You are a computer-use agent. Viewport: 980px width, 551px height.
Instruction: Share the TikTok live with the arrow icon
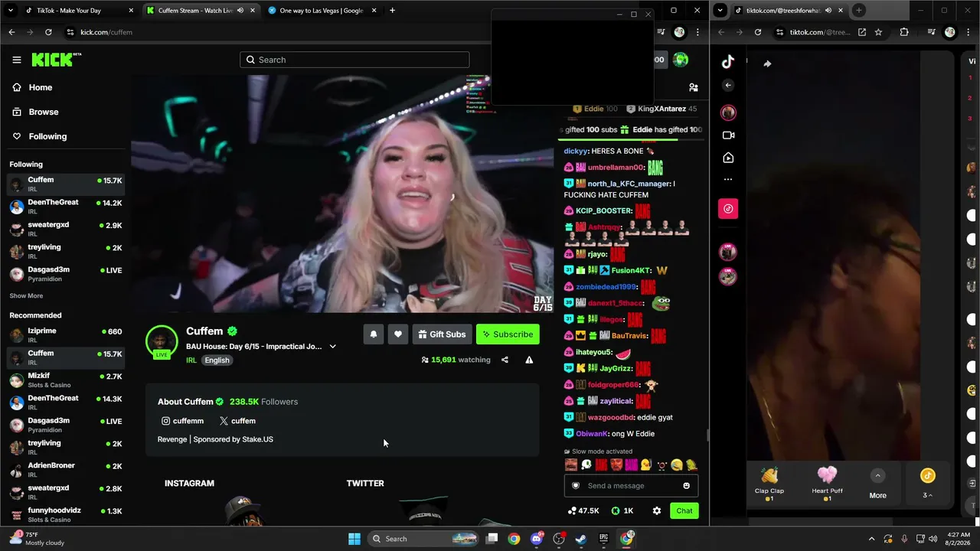coord(767,64)
